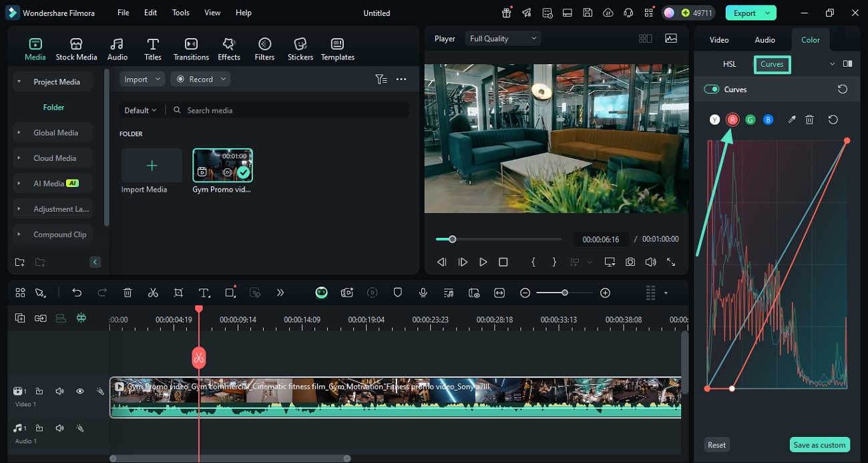This screenshot has height=463, width=868.
Task: Switch to the Video properties tab
Action: pyautogui.click(x=719, y=40)
